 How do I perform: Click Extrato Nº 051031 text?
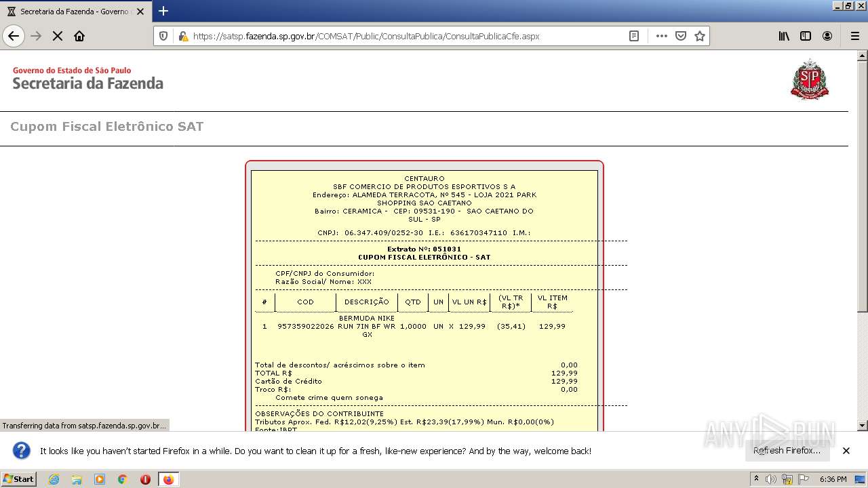[x=424, y=249]
